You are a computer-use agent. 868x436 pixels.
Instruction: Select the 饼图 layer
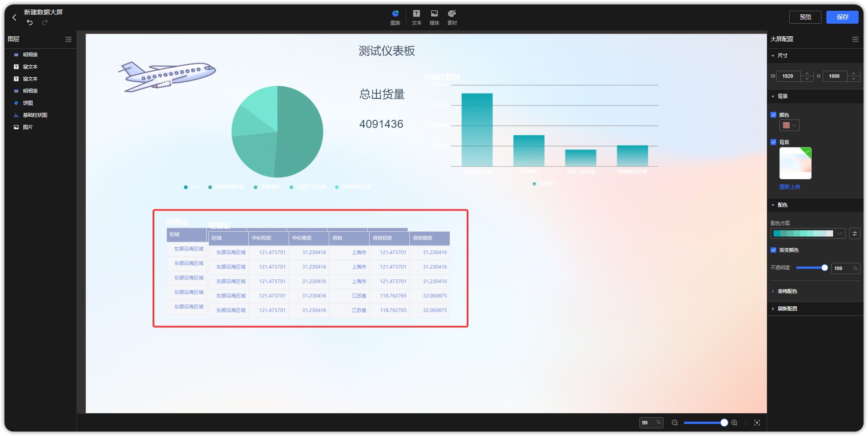28,103
